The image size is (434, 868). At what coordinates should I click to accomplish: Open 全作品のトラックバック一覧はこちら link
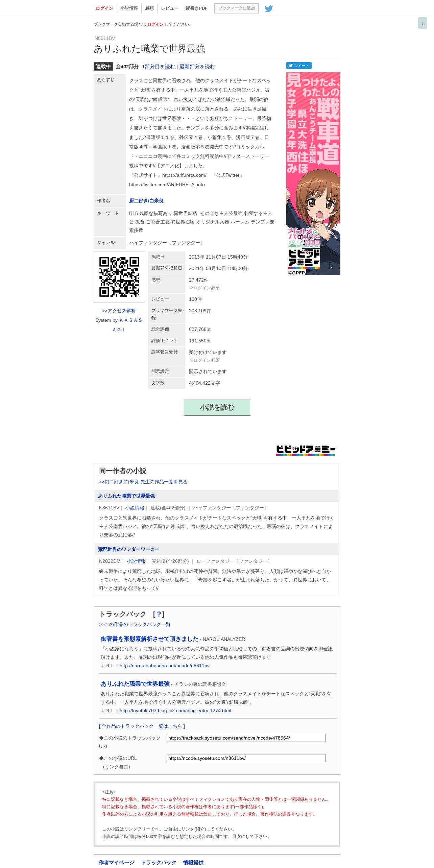point(142,726)
